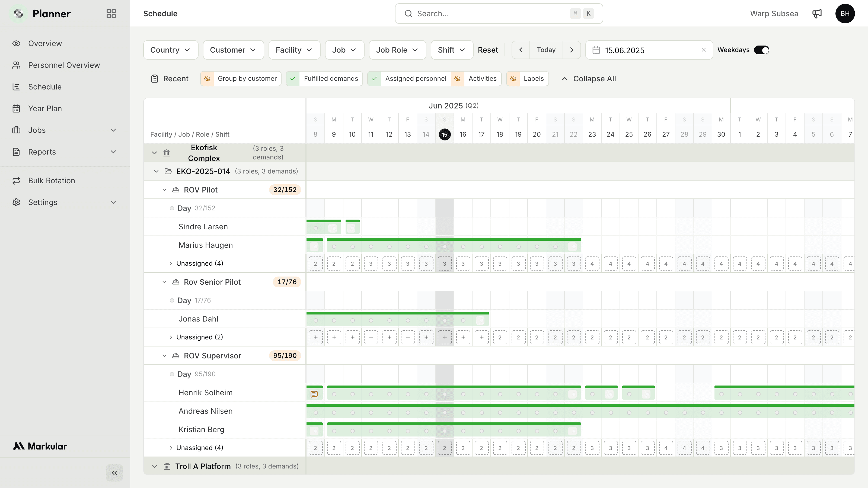Click the Recent clipboard icon
Screen dimensions: 868x488
coord(154,79)
